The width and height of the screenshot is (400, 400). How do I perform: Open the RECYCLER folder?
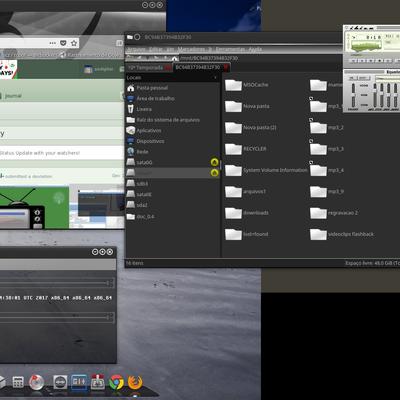tap(246, 149)
